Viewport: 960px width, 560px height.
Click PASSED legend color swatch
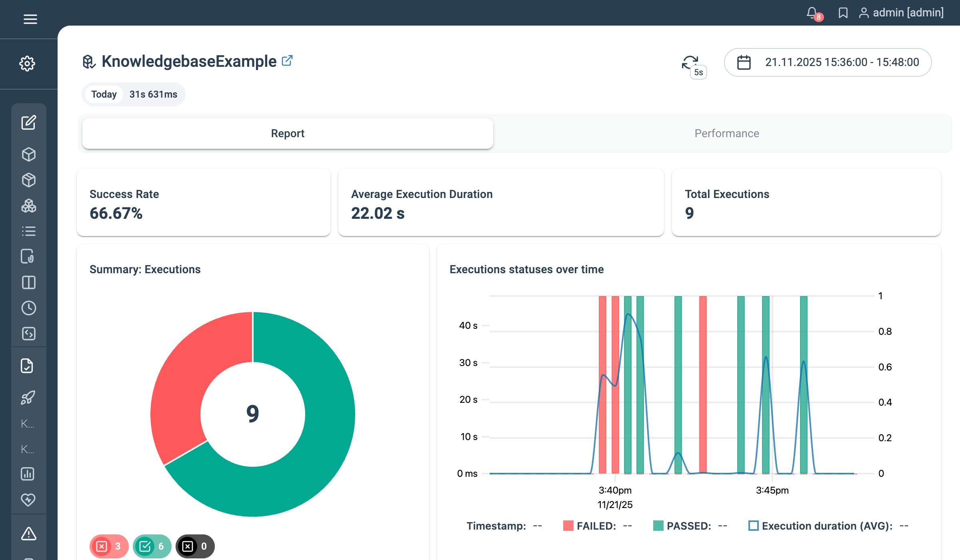(658, 526)
